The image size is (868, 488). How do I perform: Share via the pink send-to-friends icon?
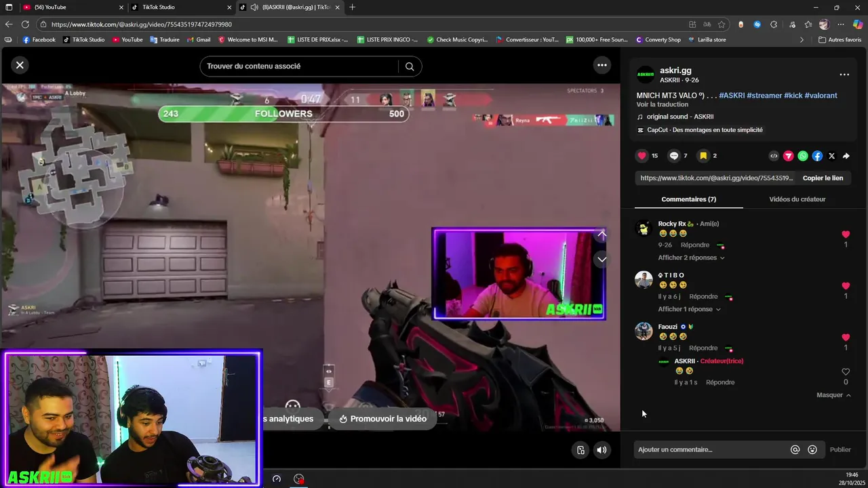tap(788, 156)
